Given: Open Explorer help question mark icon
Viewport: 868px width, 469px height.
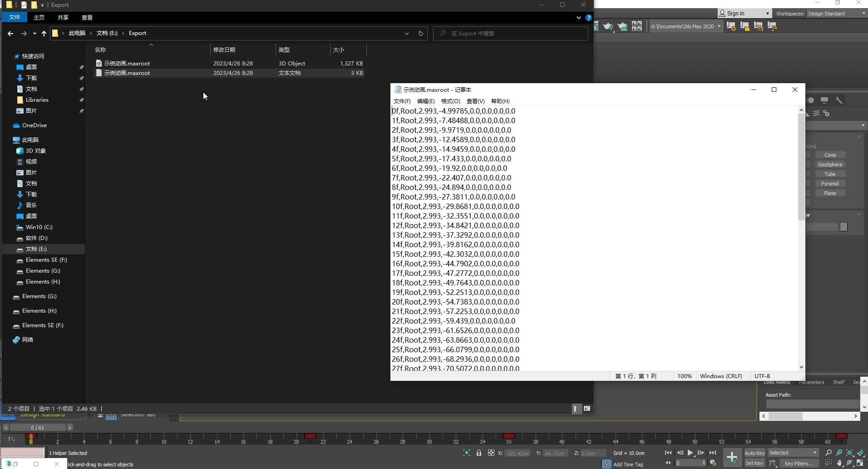Looking at the screenshot, I should pyautogui.click(x=588, y=18).
